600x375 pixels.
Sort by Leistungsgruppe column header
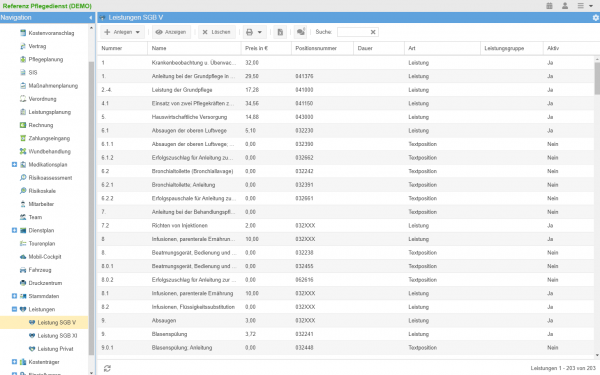[x=512, y=48]
